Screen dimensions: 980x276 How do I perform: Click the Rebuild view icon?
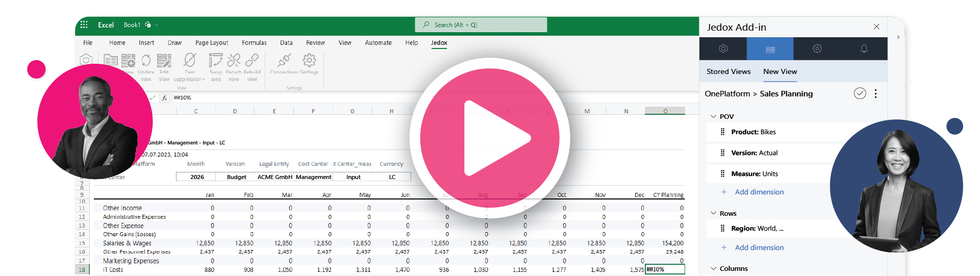pyautogui.click(x=252, y=60)
